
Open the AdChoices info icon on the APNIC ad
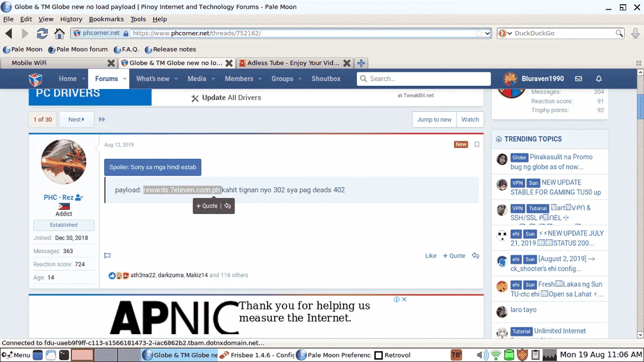(397, 299)
